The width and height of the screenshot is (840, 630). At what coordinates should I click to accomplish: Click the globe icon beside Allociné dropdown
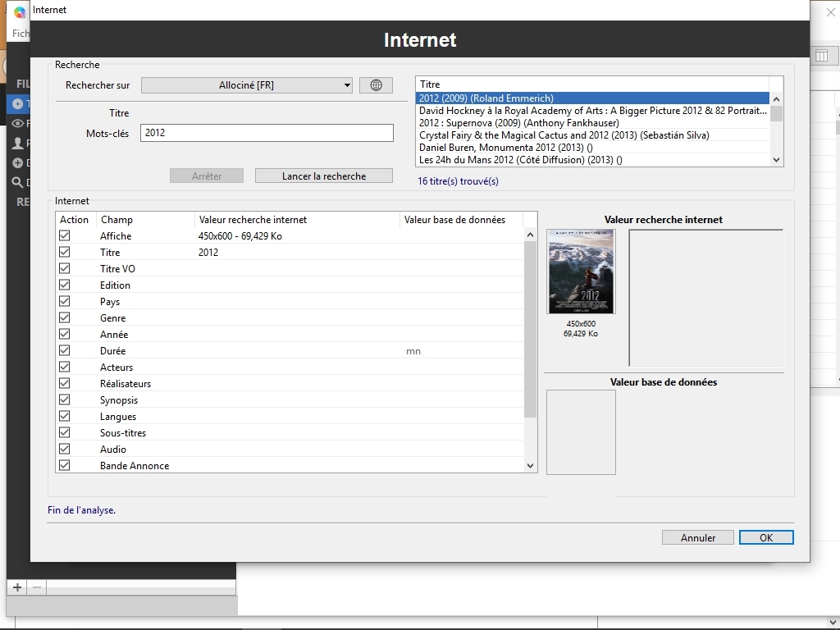point(376,85)
